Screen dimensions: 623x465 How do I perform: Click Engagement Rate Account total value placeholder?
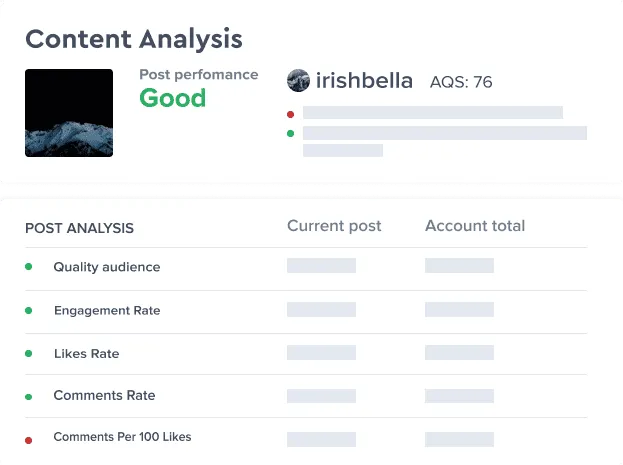(x=459, y=309)
